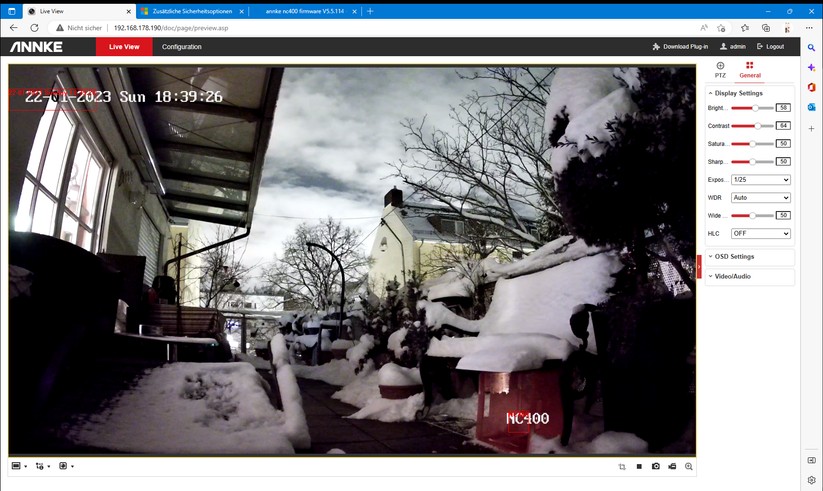
Task: Open the WDR dropdown set to Auto
Action: coord(761,197)
